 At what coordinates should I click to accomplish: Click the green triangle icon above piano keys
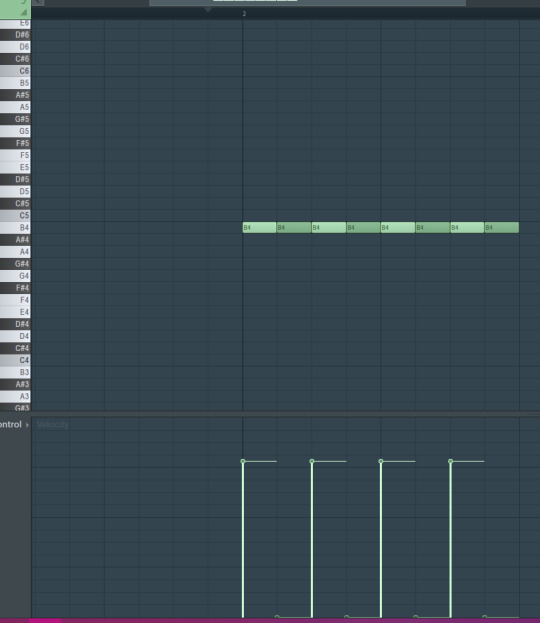(x=23, y=12)
